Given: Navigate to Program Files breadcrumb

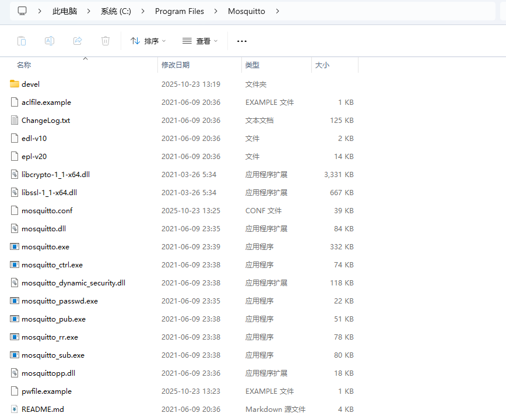Looking at the screenshot, I should (179, 11).
